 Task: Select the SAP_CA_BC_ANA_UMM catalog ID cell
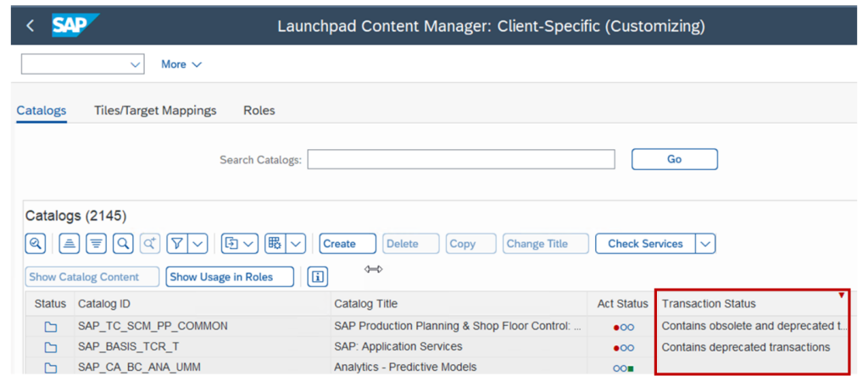(x=203, y=367)
